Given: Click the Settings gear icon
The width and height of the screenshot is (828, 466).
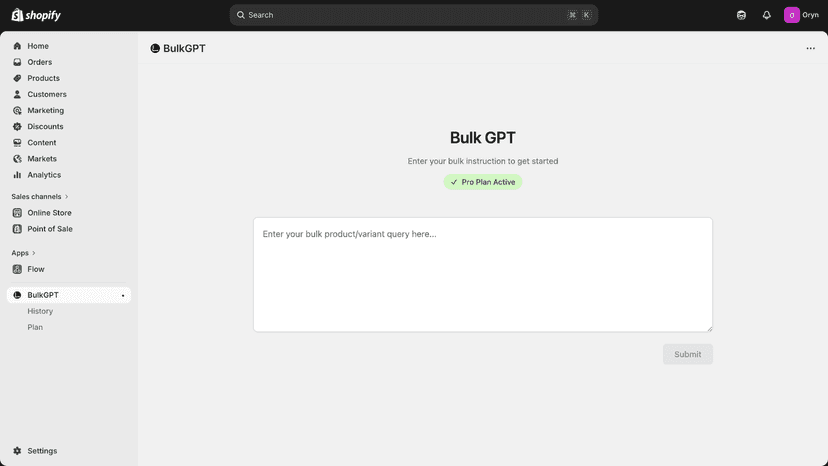Looking at the screenshot, I should point(17,451).
